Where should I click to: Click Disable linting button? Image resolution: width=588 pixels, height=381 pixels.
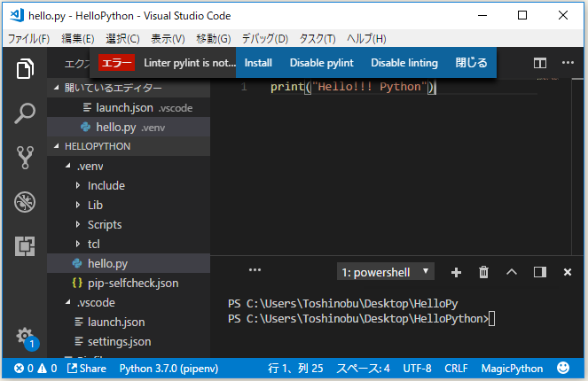click(404, 63)
